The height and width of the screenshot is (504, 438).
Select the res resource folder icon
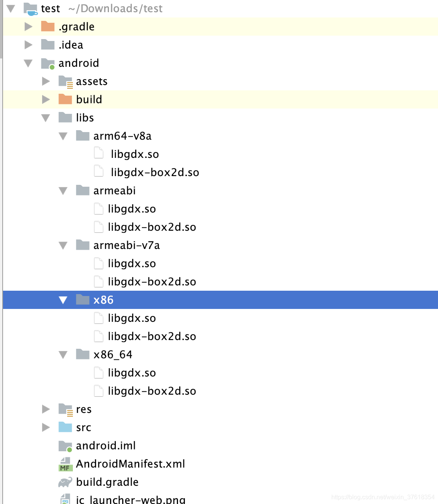click(65, 409)
